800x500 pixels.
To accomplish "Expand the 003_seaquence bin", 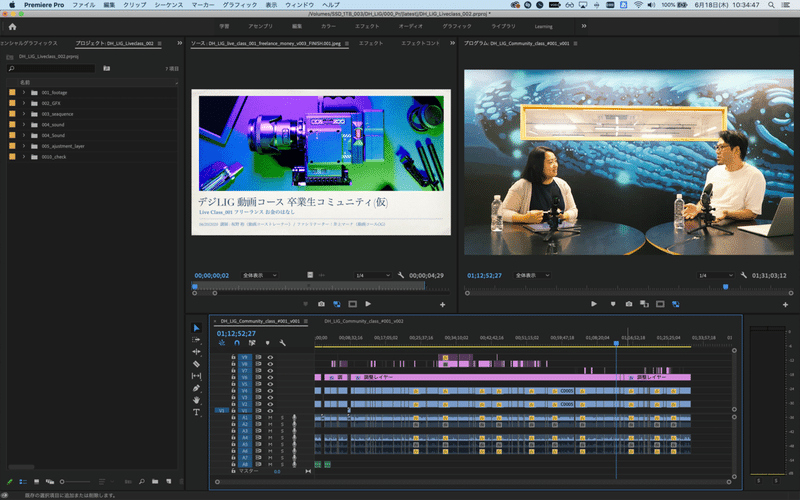I will tap(23, 114).
